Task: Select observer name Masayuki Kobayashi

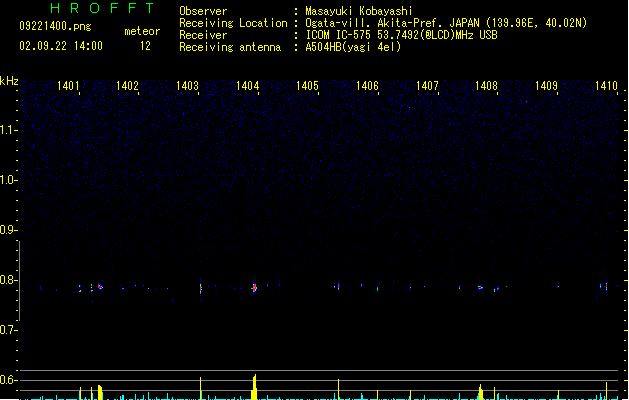Action: pyautogui.click(x=359, y=11)
